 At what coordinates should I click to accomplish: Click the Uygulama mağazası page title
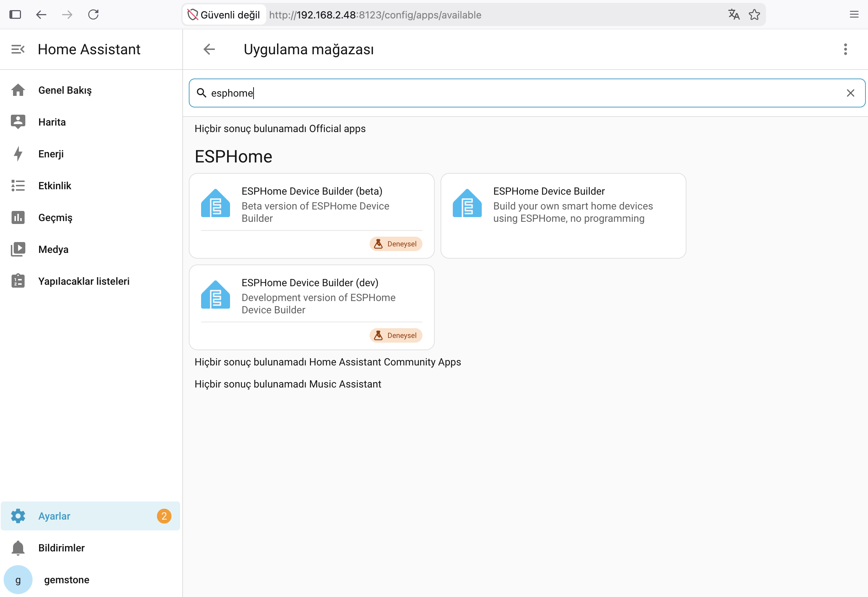[x=309, y=49]
